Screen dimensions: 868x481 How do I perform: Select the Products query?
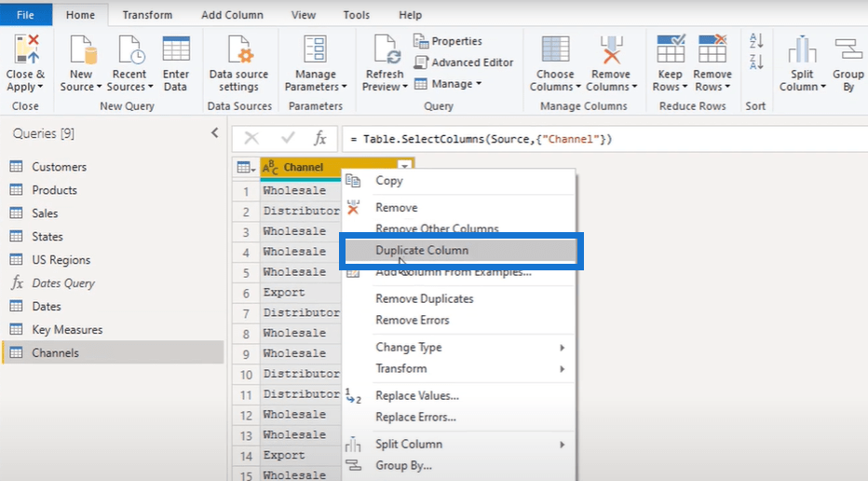point(113,190)
